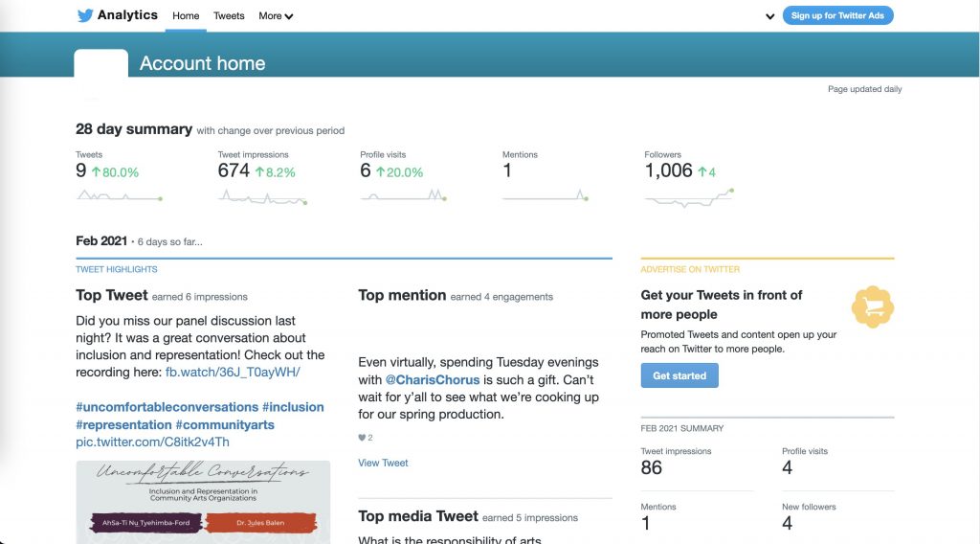Click the 86 tweet impressions summary value
Image resolution: width=980 pixels, height=544 pixels.
[651, 467]
